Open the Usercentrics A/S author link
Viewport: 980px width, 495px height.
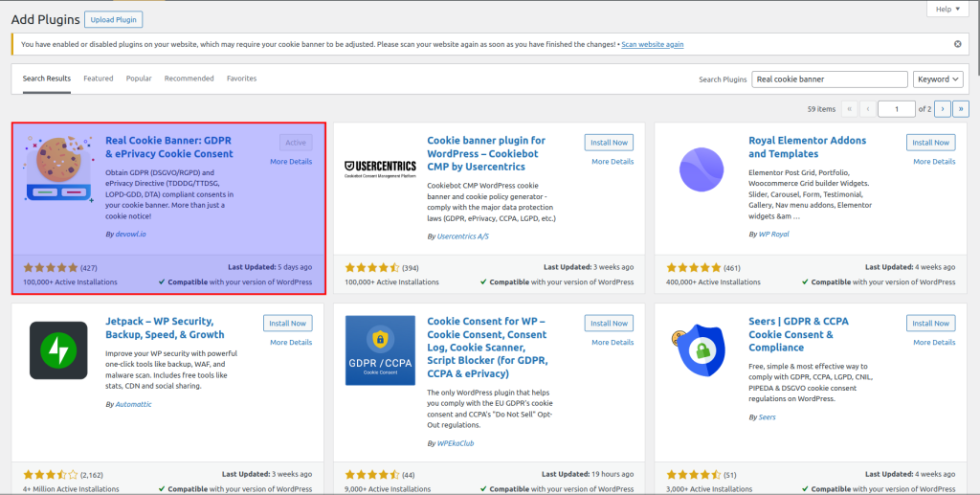(x=463, y=236)
